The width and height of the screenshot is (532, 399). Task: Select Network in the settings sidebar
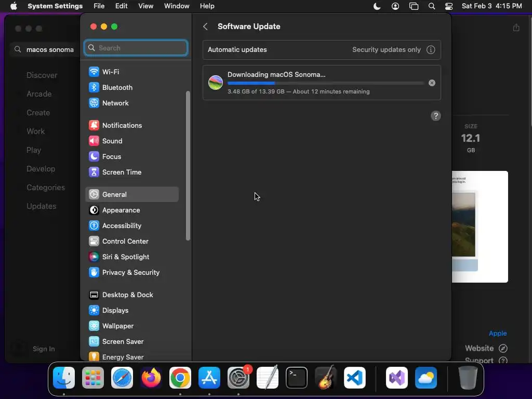click(131, 103)
